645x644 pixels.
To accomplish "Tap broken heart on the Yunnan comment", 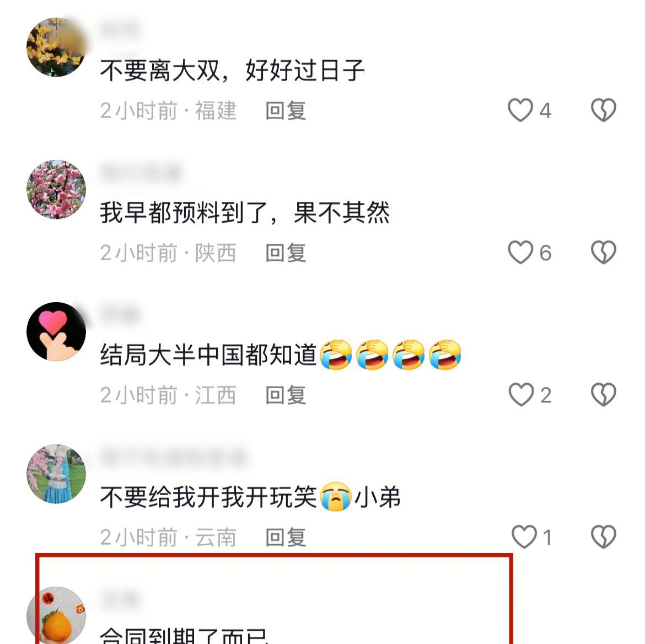I will pos(604,536).
